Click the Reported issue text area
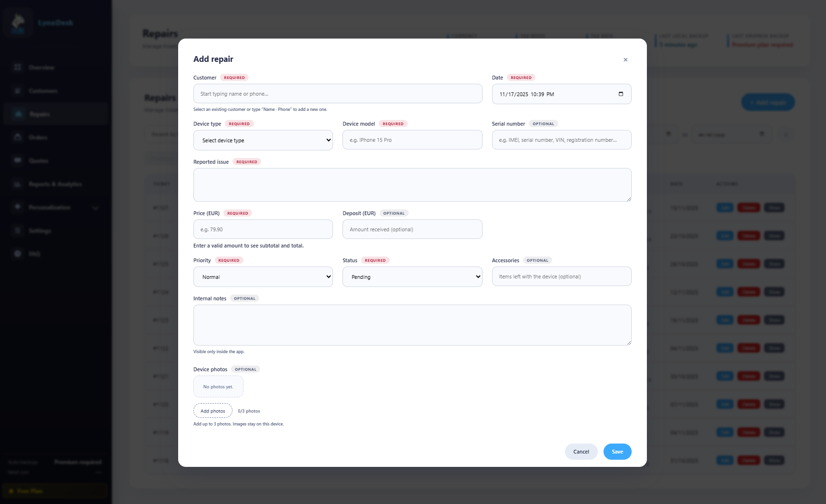The width and height of the screenshot is (826, 504). tap(412, 185)
